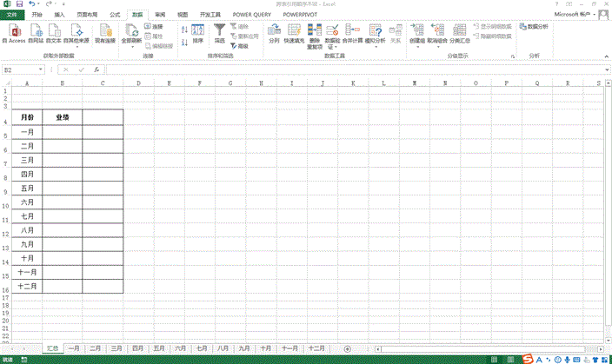Expand the 全部刷新 (Refresh All) dropdown
Screen dimensions: 612x364
pyautogui.click(x=130, y=46)
